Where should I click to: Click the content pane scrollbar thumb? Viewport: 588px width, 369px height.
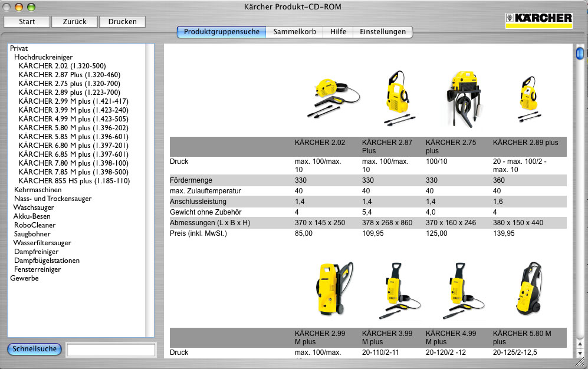[x=580, y=53]
